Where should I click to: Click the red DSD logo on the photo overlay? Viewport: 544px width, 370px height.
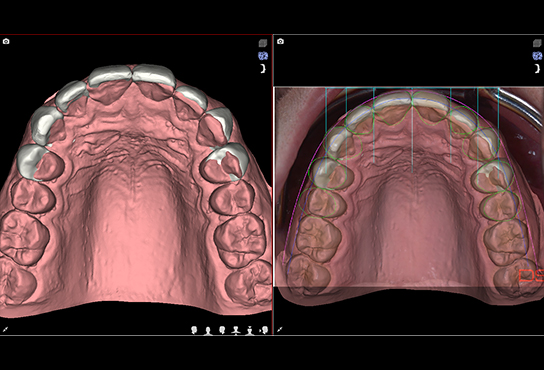click(531, 276)
